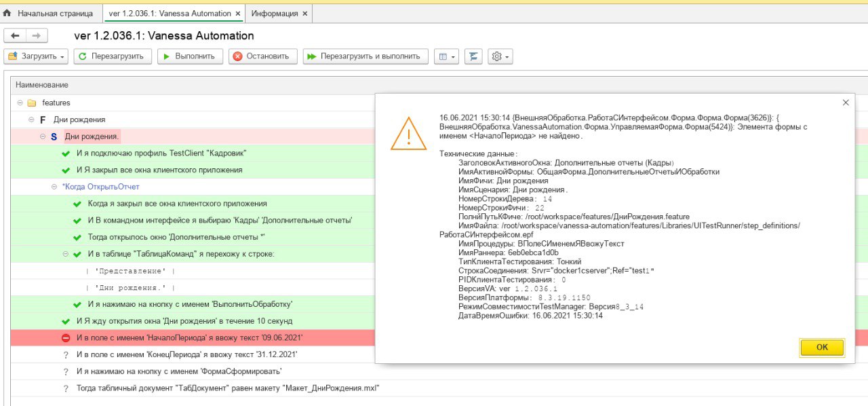Click the Перезагрузить button
The height and width of the screenshot is (406, 868).
point(112,56)
